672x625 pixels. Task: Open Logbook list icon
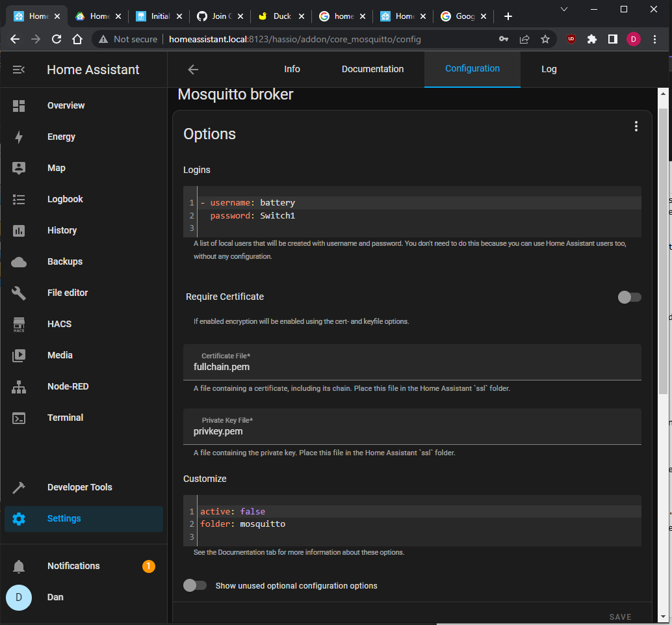(19, 200)
